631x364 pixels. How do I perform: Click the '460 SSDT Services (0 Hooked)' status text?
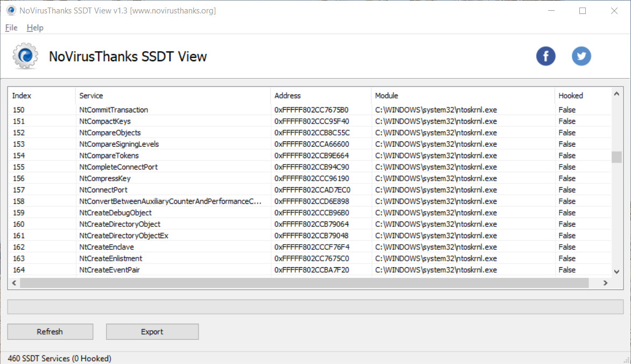click(x=60, y=359)
